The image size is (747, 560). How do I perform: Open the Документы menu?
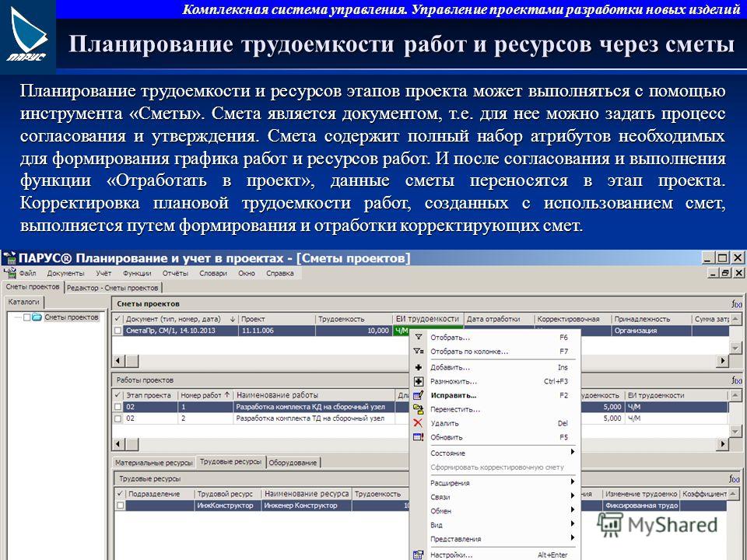coord(65,273)
